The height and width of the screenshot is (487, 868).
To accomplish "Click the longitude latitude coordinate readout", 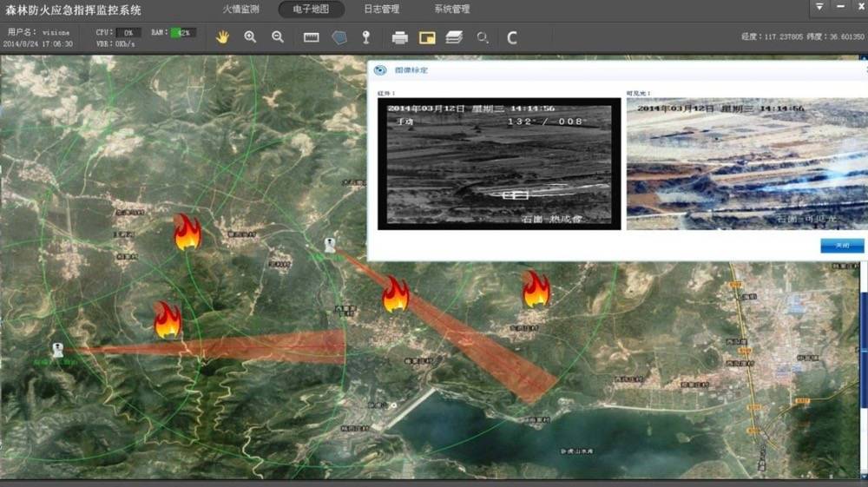I will 802,36.
